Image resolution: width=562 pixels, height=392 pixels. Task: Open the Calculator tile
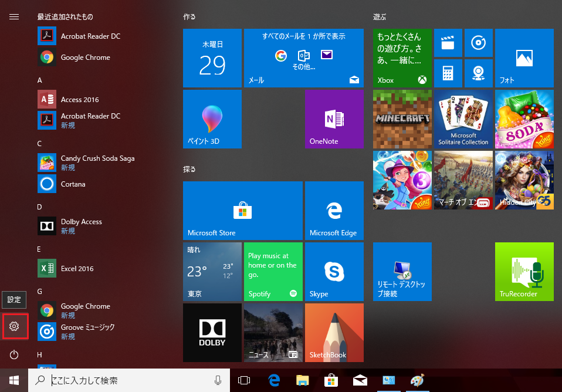(448, 73)
